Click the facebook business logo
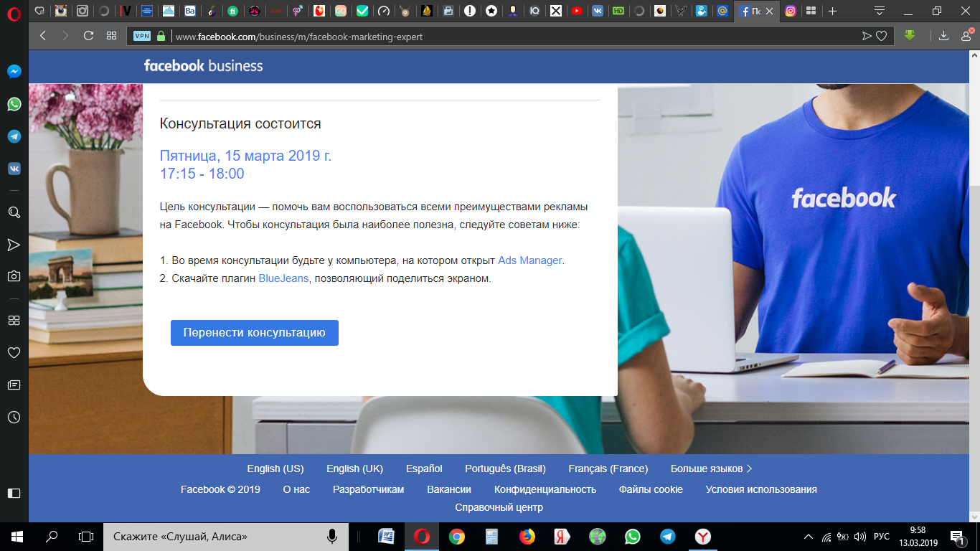This screenshot has height=551, width=980. tap(203, 66)
